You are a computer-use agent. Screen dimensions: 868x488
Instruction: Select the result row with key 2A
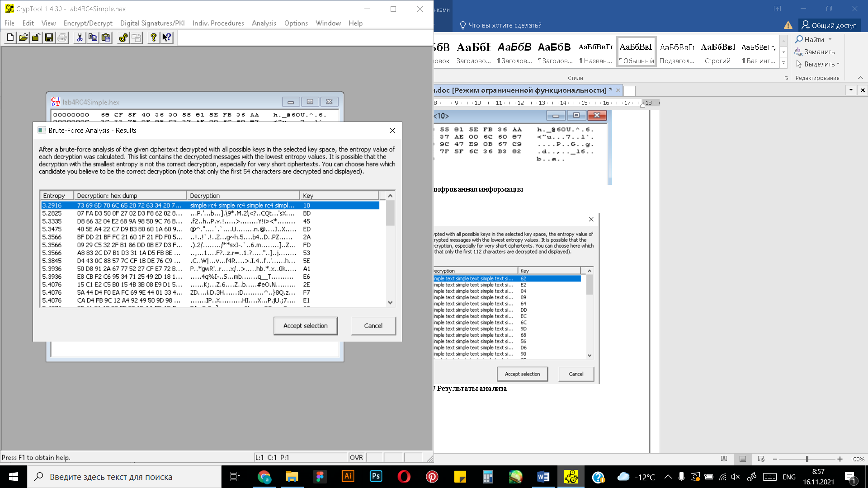(x=210, y=237)
